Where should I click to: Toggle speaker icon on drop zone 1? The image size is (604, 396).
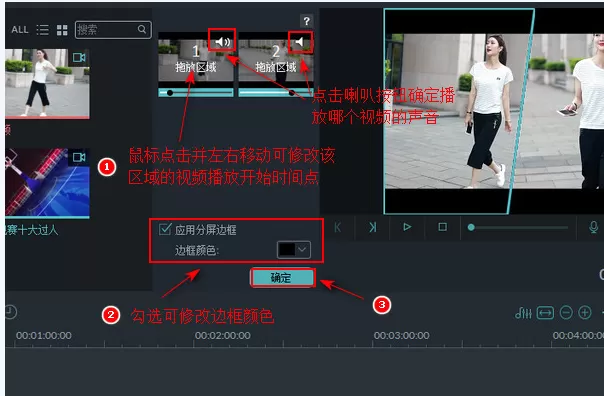click(x=222, y=41)
